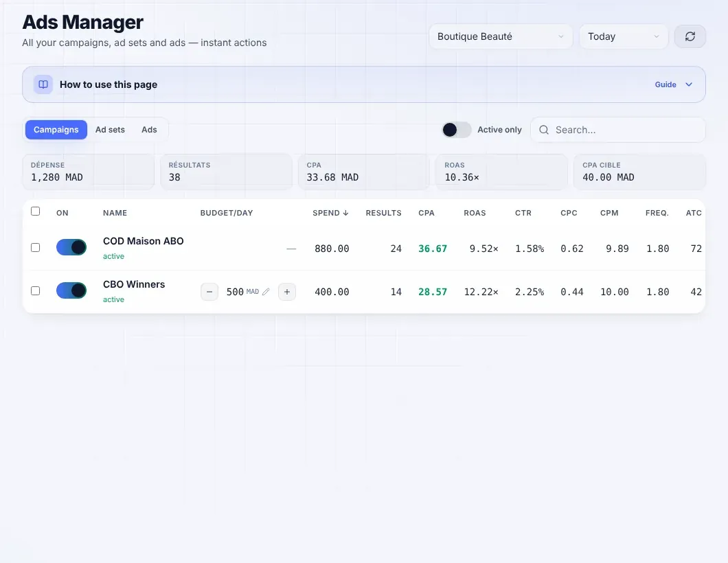The image size is (728, 563).
Task: Click the 880.00 spend value
Action: [x=332, y=249]
